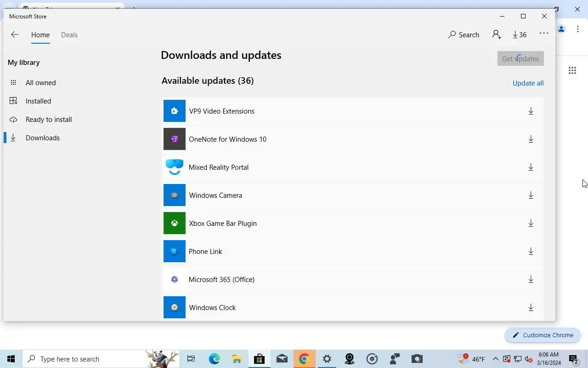Download the OneNote for Windows 10 update
The height and width of the screenshot is (368, 588).
point(531,139)
